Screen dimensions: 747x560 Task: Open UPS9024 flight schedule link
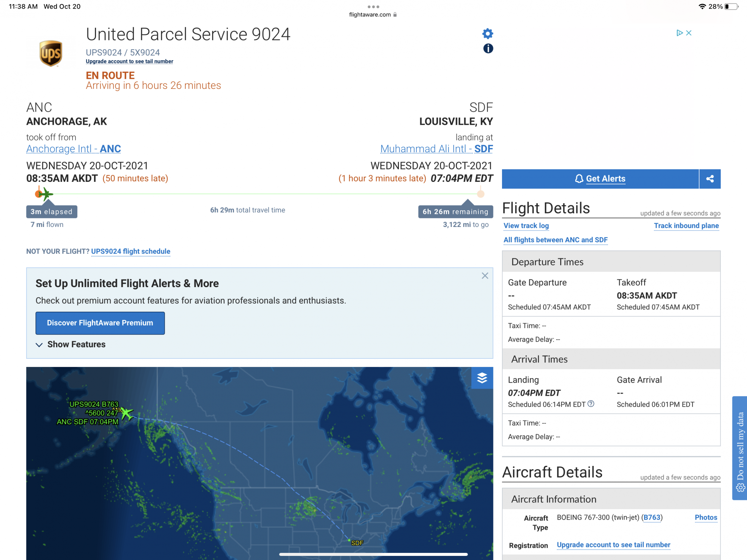click(x=131, y=251)
